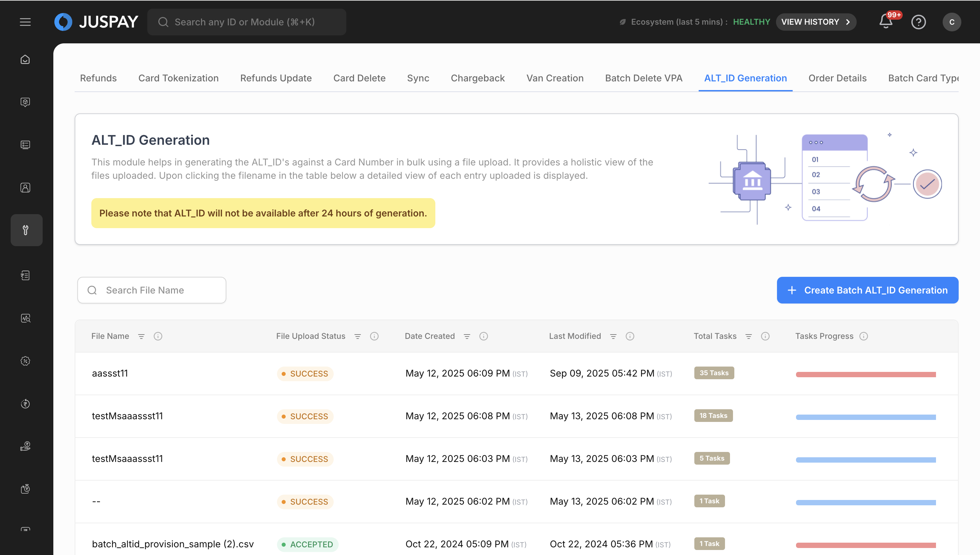Open the Date Created column filter
Viewport: 980px width, 555px height.
pyautogui.click(x=467, y=336)
